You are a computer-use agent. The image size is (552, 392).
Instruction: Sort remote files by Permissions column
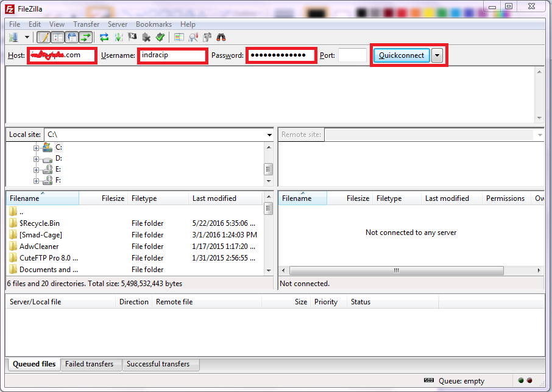506,198
